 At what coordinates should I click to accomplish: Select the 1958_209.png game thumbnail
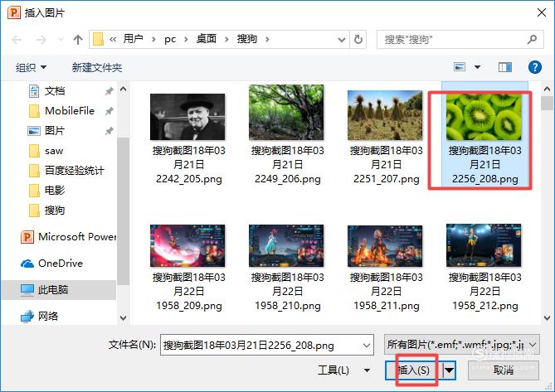tap(187, 245)
